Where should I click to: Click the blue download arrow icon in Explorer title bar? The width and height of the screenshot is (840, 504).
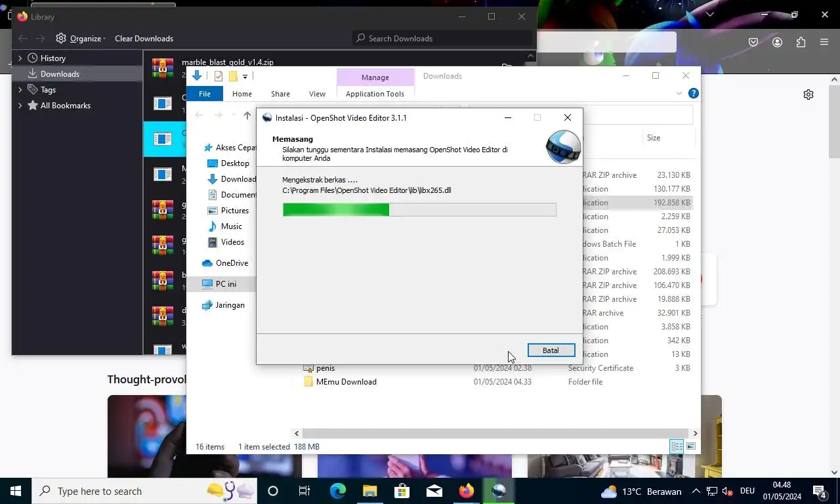[x=197, y=76]
